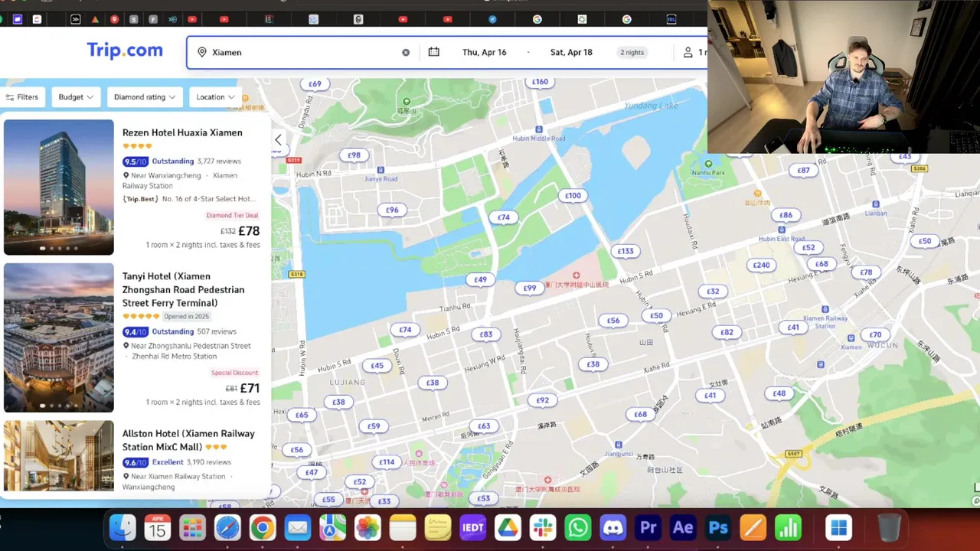Click the Tanyi Hotel £71 price
980x551 pixels.
click(x=250, y=388)
